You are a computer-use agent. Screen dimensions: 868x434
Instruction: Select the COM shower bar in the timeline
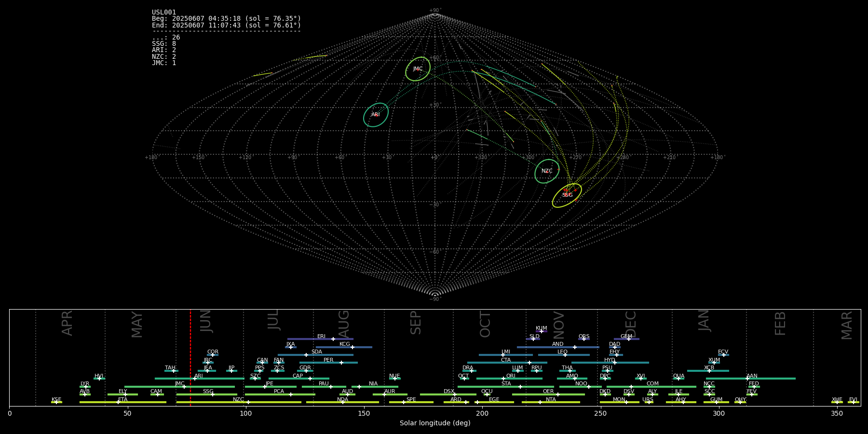(651, 386)
